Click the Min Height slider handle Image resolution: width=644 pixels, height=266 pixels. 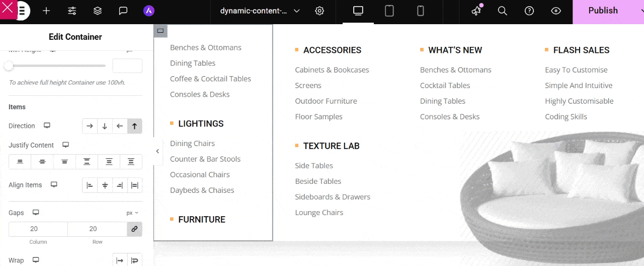pyautogui.click(x=9, y=66)
